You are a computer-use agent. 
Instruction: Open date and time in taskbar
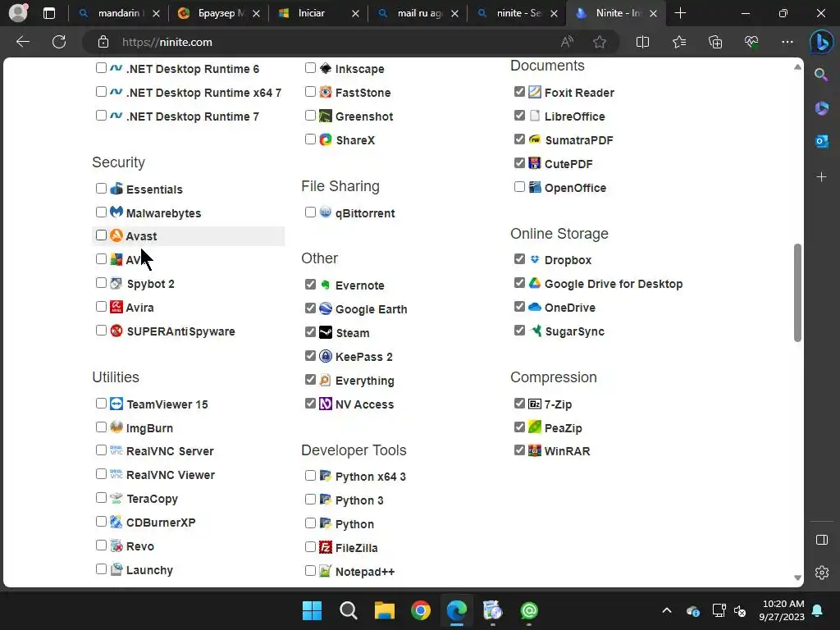pyautogui.click(x=781, y=610)
